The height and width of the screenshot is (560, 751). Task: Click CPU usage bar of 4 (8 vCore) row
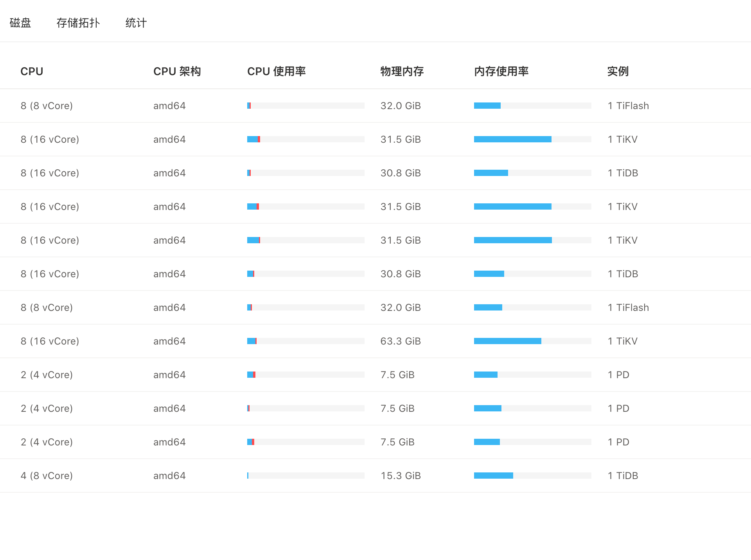coord(305,476)
